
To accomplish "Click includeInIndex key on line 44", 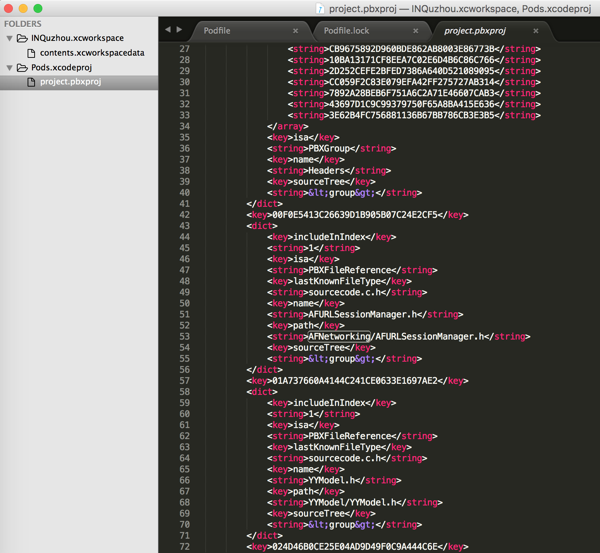I will (329, 237).
